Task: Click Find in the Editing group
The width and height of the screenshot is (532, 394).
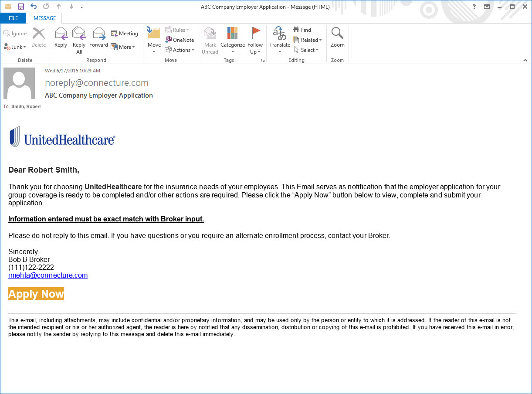Action: [302, 30]
